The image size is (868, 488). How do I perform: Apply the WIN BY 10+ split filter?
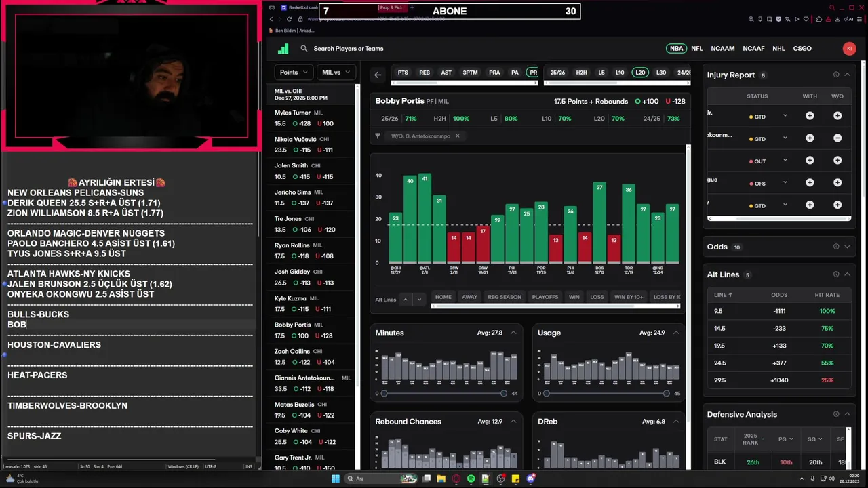click(x=629, y=297)
